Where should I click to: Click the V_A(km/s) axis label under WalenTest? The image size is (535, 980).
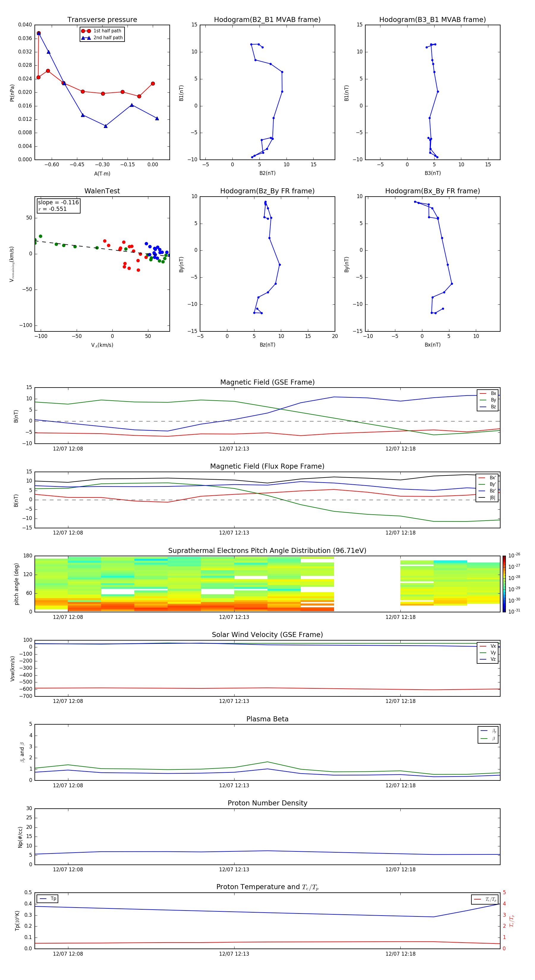tap(102, 345)
